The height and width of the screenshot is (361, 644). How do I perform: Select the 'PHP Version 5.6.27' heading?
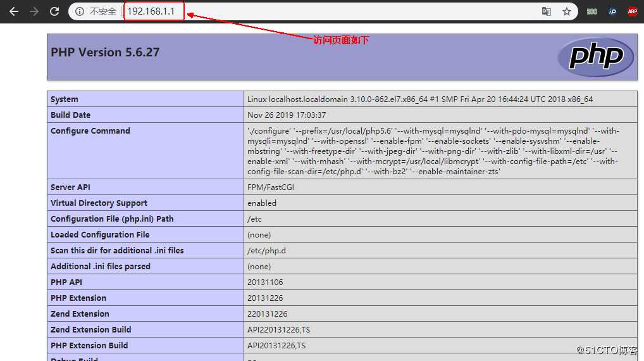tap(105, 52)
